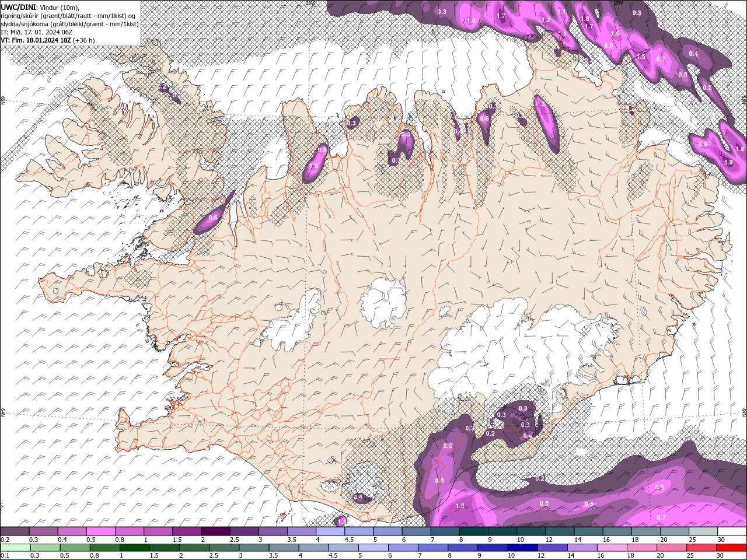
Task: Click the bright red 30 legend swatch
Action: 731,547
